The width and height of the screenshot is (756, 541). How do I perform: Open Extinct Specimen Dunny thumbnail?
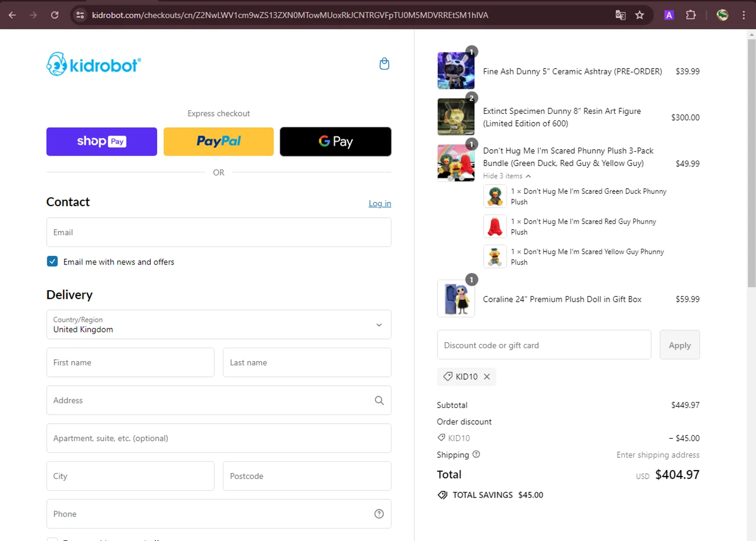pos(456,117)
